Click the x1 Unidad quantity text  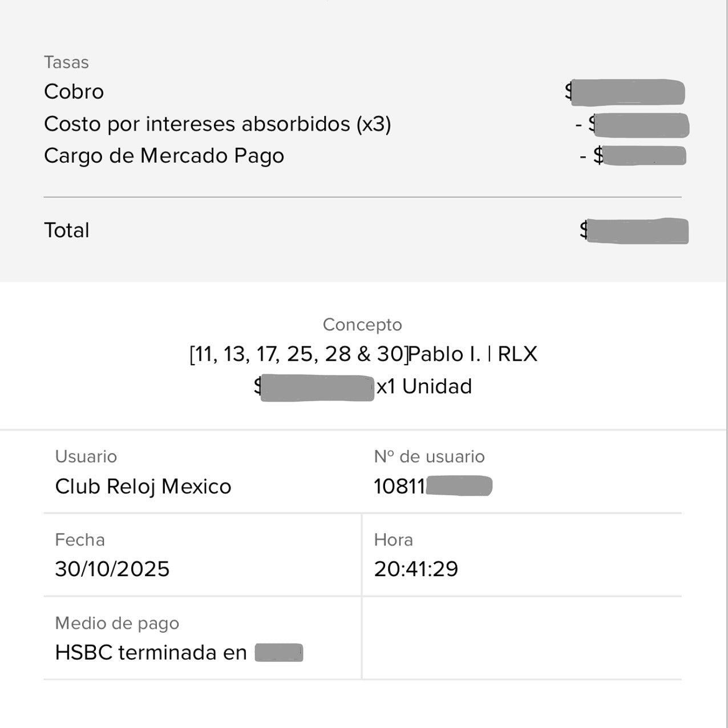point(424,387)
